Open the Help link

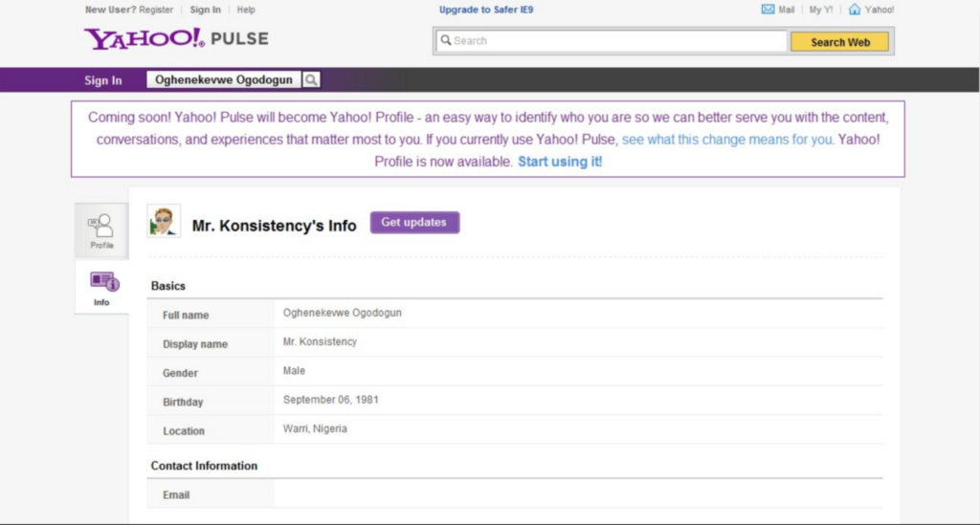[x=246, y=10]
